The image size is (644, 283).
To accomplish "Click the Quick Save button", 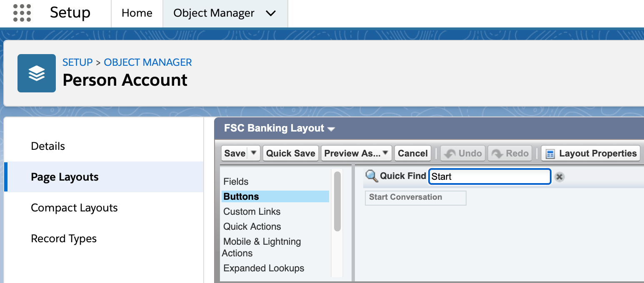I will click(x=290, y=153).
